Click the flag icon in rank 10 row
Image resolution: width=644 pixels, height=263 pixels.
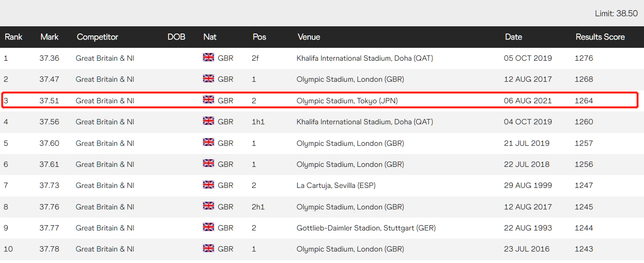pos(209,248)
